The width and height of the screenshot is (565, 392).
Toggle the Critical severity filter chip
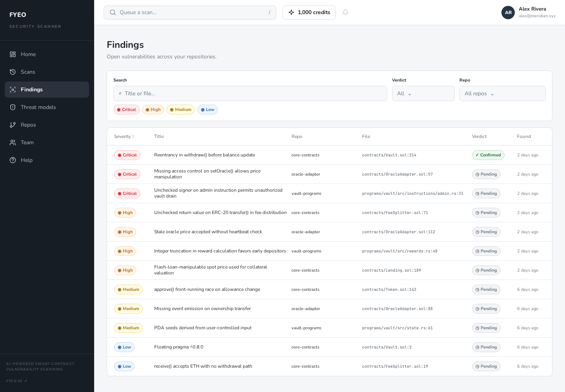[x=126, y=110]
